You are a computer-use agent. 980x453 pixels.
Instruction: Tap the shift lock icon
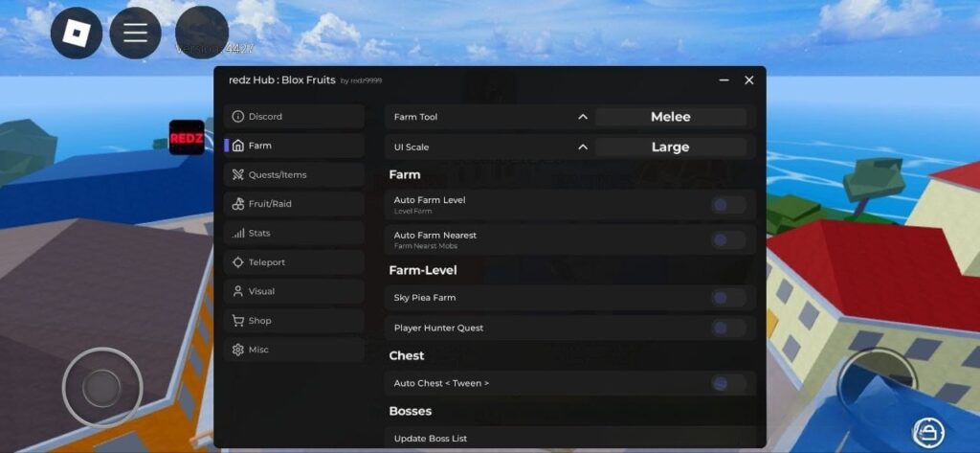click(928, 432)
